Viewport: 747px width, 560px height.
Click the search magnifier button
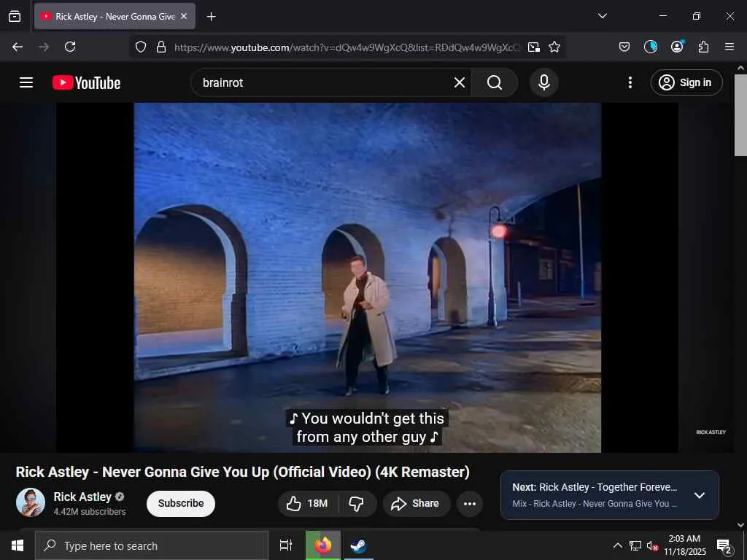pyautogui.click(x=495, y=82)
